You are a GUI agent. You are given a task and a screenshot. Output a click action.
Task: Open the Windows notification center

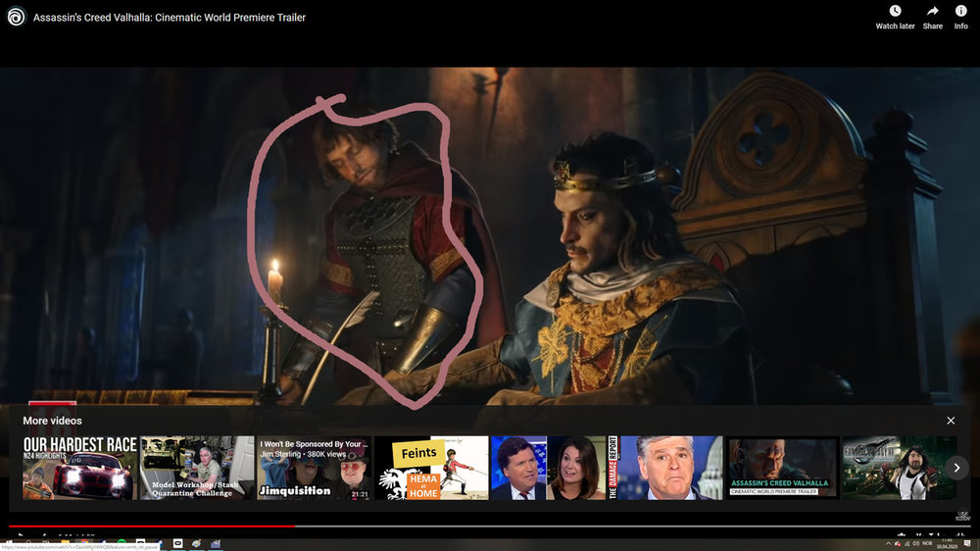(967, 544)
